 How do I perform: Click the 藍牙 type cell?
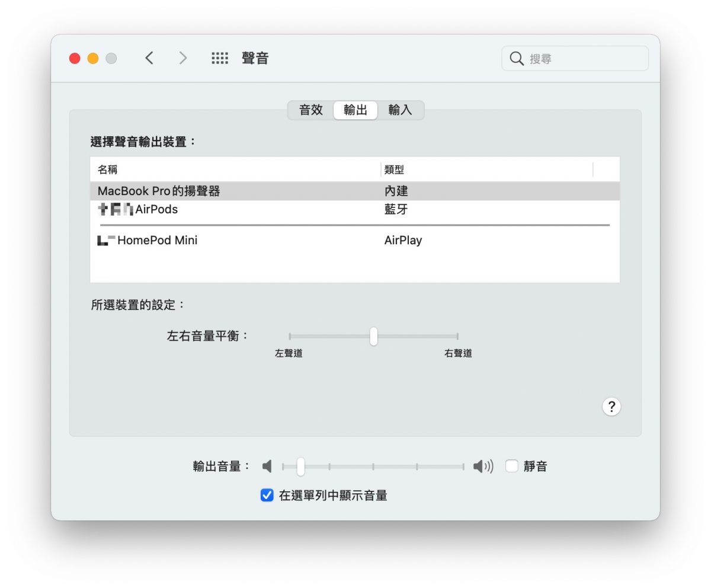[x=396, y=210]
